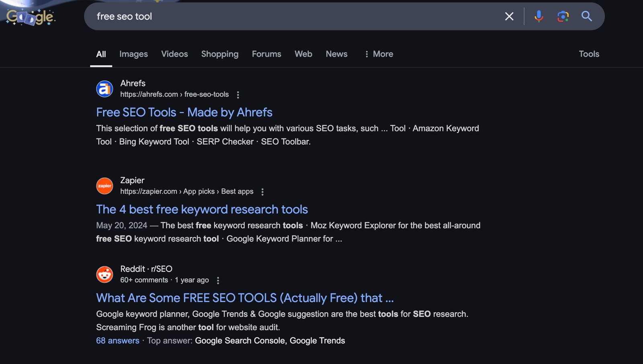Switch to the Images tab
The image size is (643, 364).
coord(133,54)
